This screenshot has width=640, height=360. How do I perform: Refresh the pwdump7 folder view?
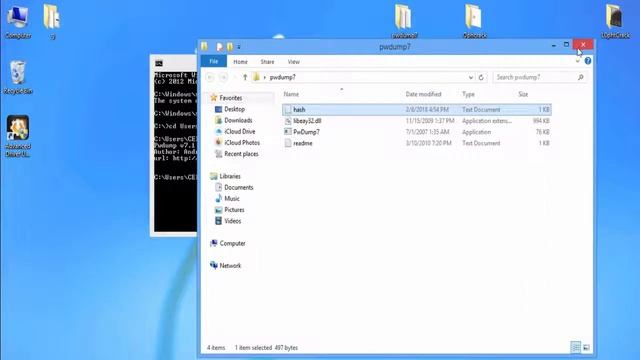pos(481,77)
